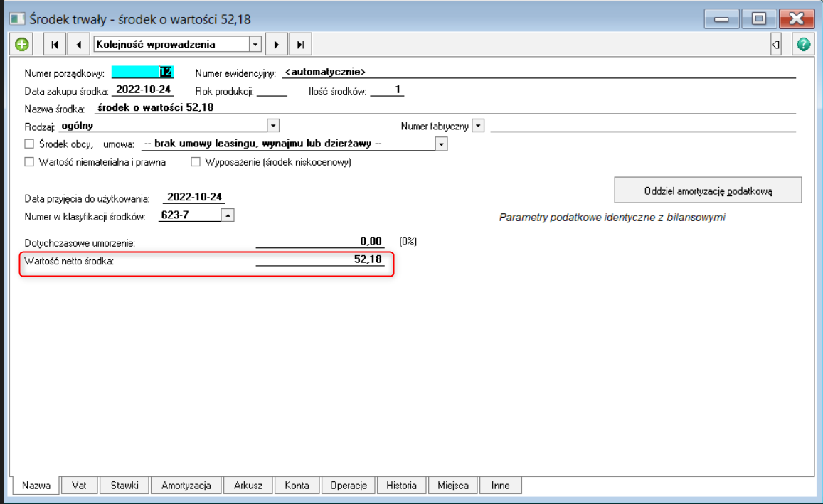Toggle the Środek obcy checkbox
Viewport: 823px width, 504px height.
click(x=29, y=144)
